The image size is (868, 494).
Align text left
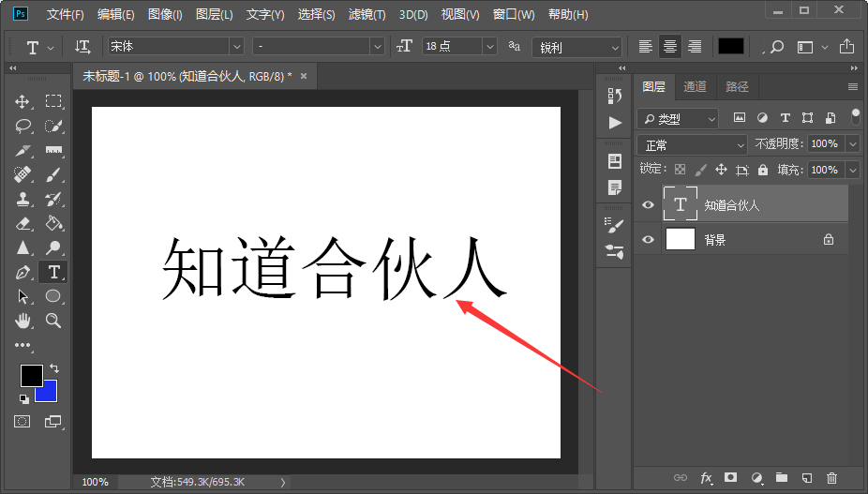[645, 47]
